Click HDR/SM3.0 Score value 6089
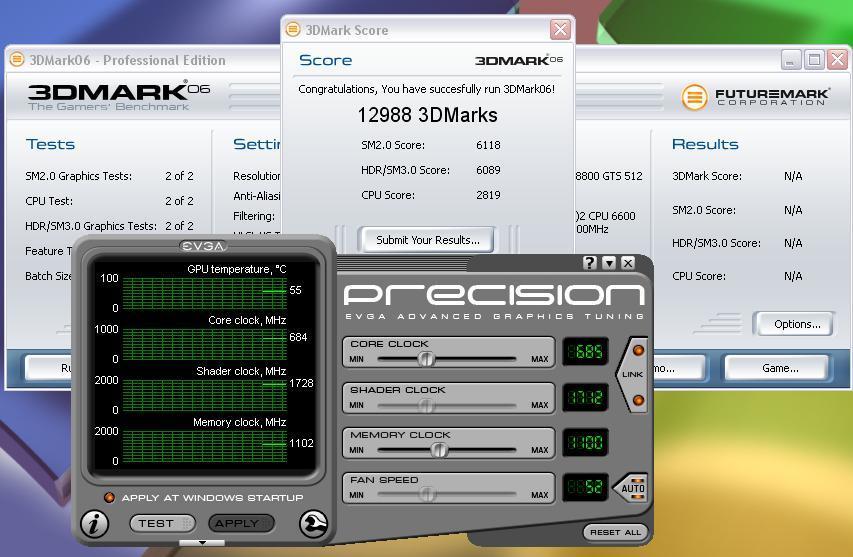The width and height of the screenshot is (853, 557). tap(488, 170)
